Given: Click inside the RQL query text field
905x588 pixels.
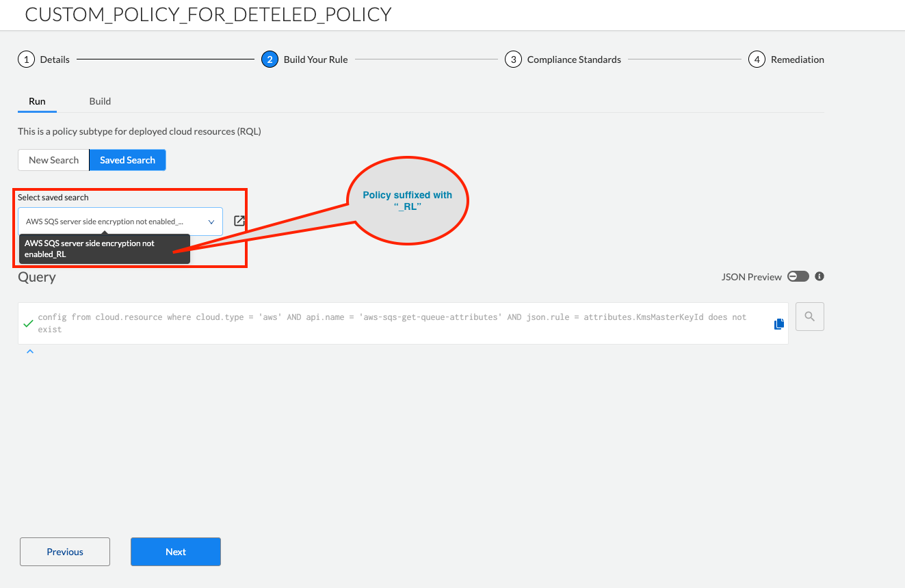Looking at the screenshot, I should coord(397,323).
